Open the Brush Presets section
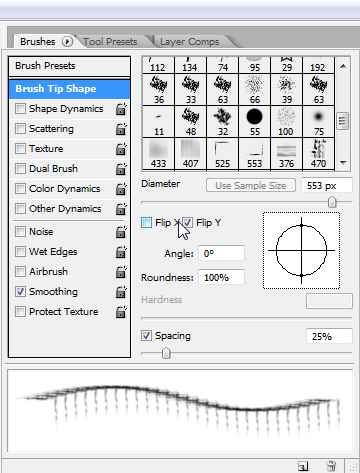 point(69,66)
